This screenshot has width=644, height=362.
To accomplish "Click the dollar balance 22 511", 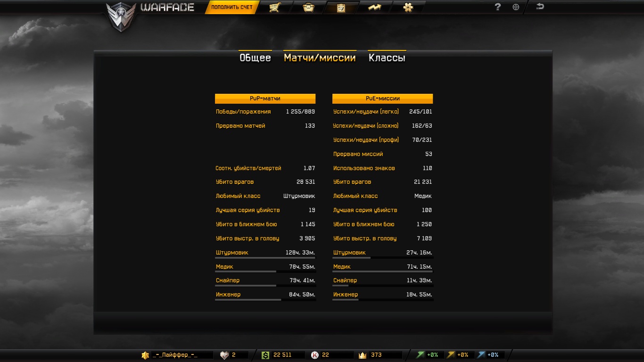I will pos(282,355).
